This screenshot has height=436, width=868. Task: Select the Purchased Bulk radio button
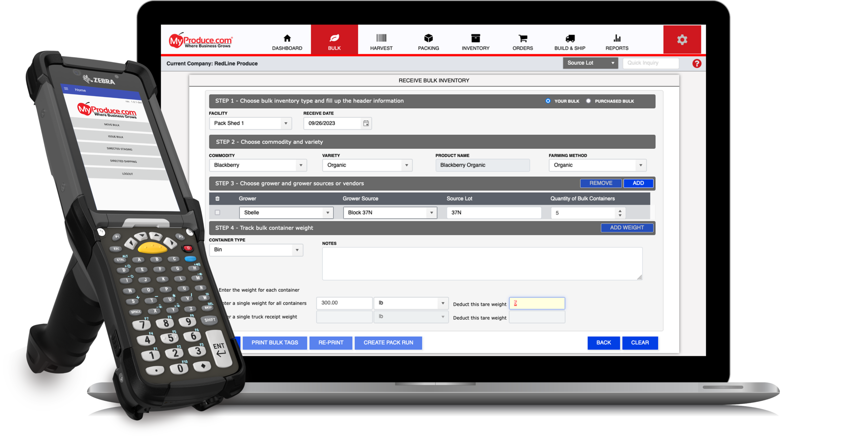[588, 101]
